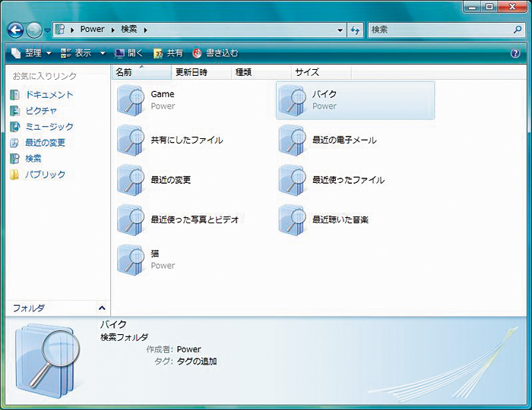Click the magnifier icon in search box
The width and height of the screenshot is (532, 410).
click(x=517, y=30)
